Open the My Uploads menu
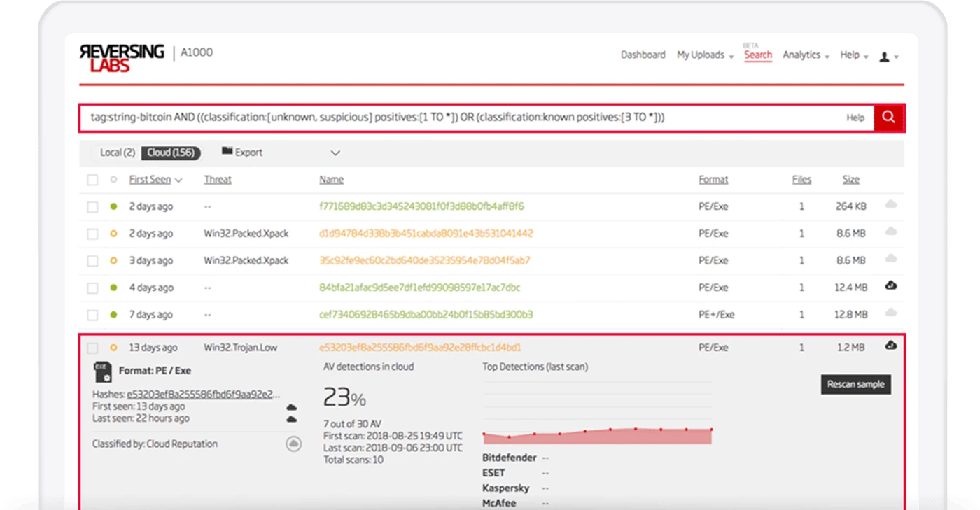The width and height of the screenshot is (980, 510). [701, 55]
